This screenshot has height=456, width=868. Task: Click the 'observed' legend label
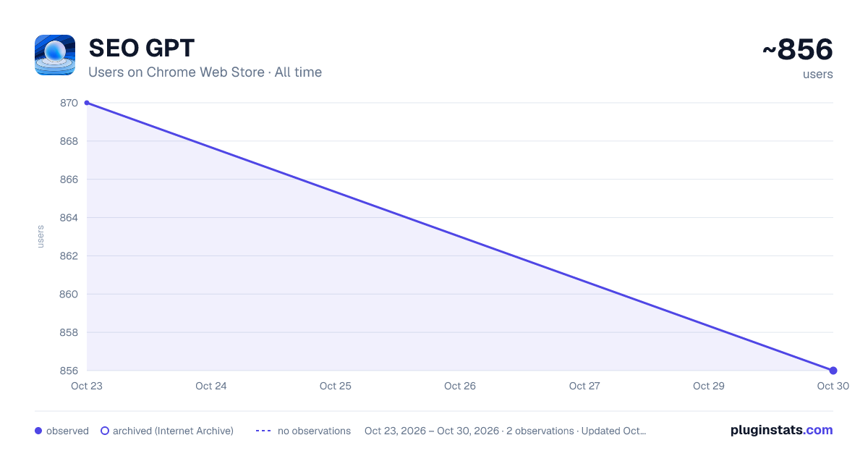(x=67, y=431)
